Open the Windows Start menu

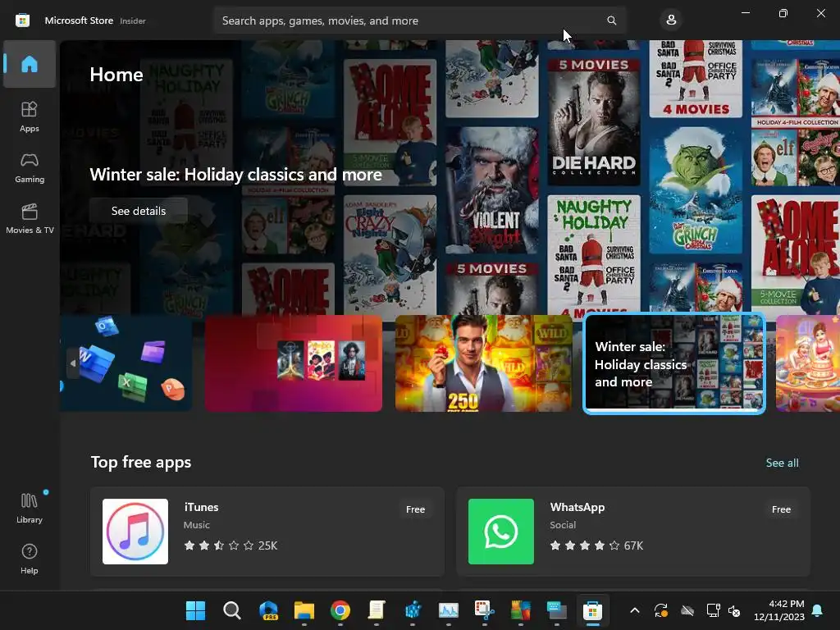(x=195, y=610)
